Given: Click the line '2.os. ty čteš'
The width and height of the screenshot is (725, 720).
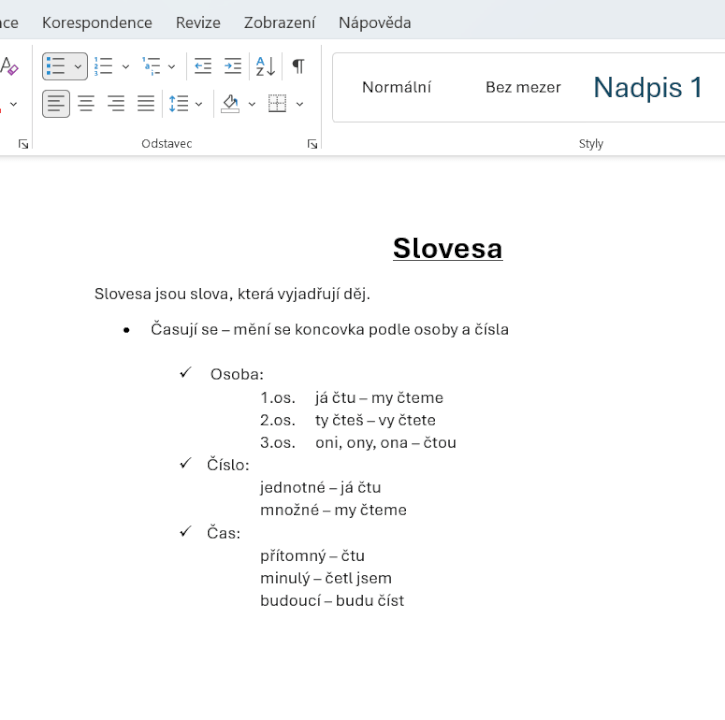Looking at the screenshot, I should click(x=348, y=420).
